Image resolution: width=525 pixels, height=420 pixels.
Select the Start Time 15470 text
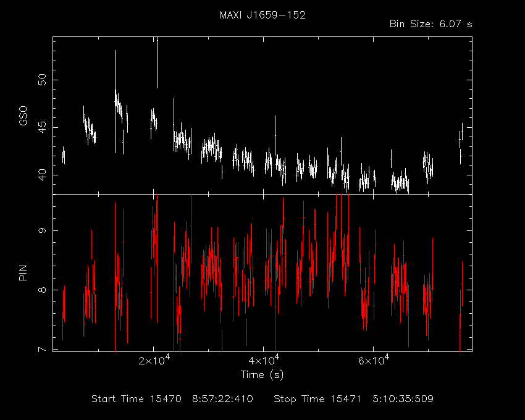(x=136, y=399)
